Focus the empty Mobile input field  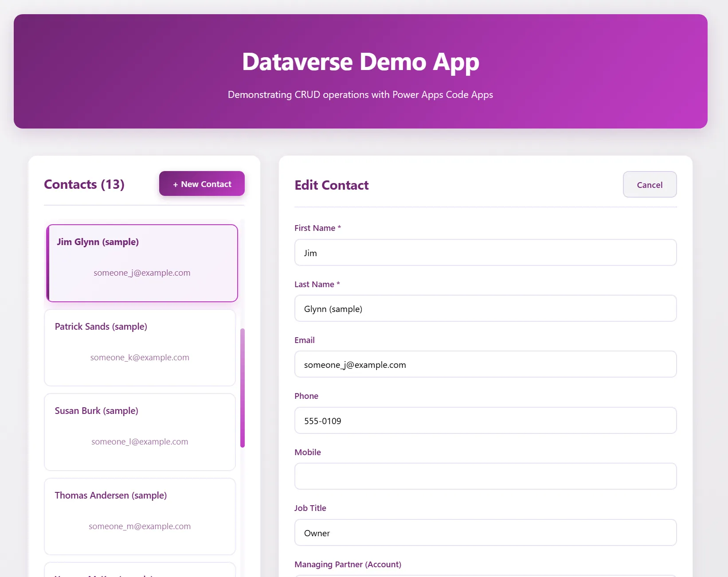point(485,476)
